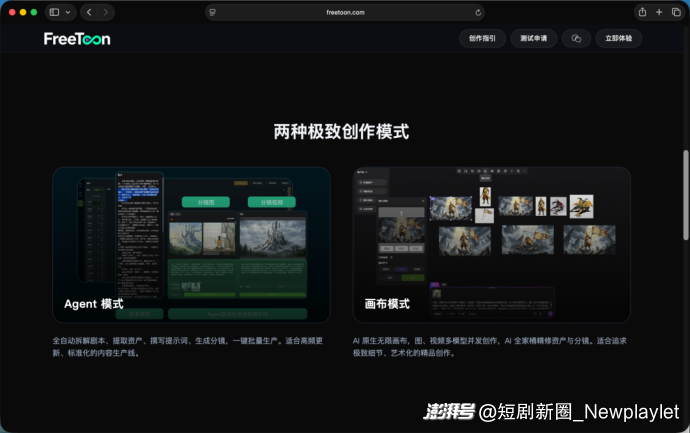The image size is (690, 433).
Task: Click the FreeToon logo
Action: point(77,39)
